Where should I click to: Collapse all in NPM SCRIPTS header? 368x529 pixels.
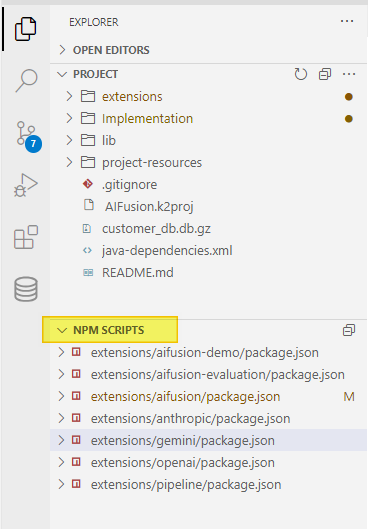349,330
